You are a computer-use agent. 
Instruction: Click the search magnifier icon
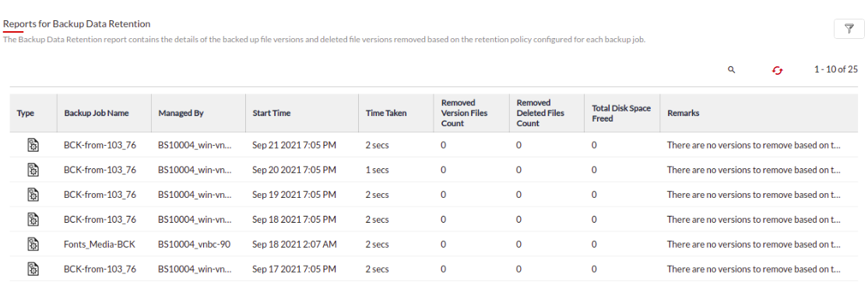[731, 70]
